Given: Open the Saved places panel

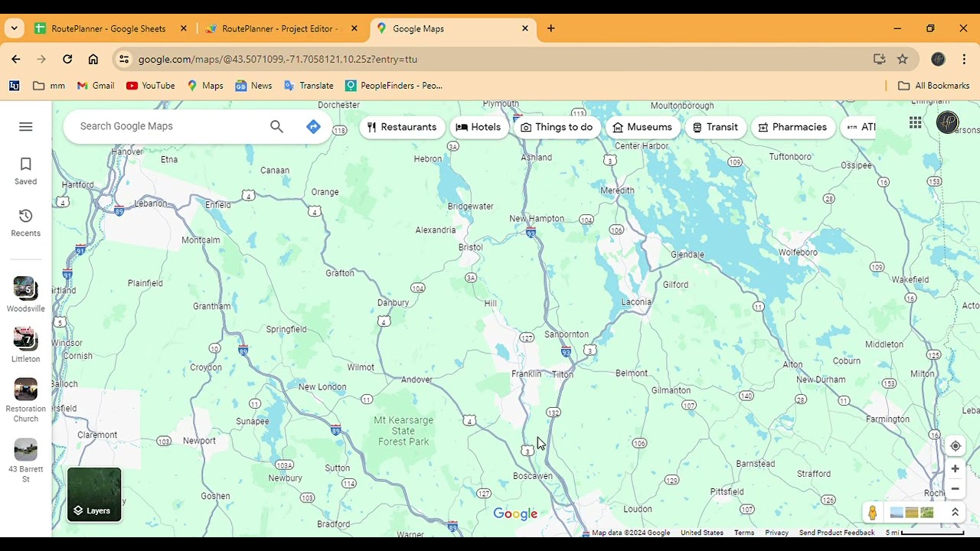Looking at the screenshot, I should [25, 171].
